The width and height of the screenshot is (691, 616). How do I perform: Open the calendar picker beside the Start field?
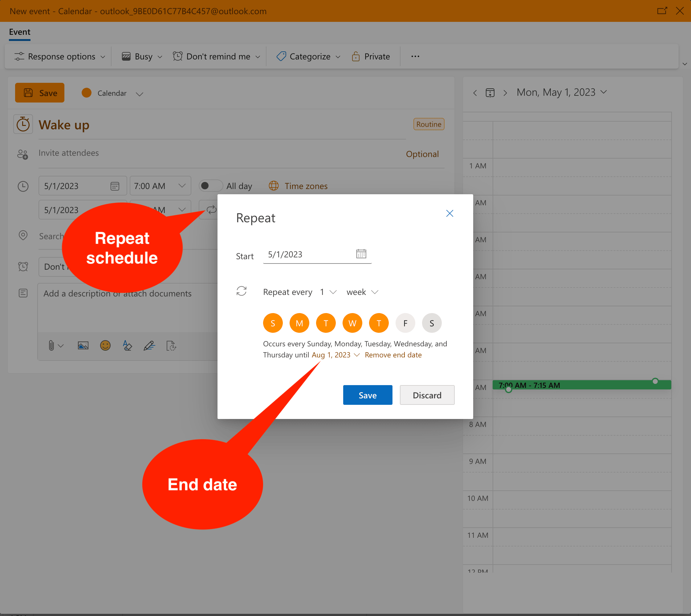tap(361, 254)
